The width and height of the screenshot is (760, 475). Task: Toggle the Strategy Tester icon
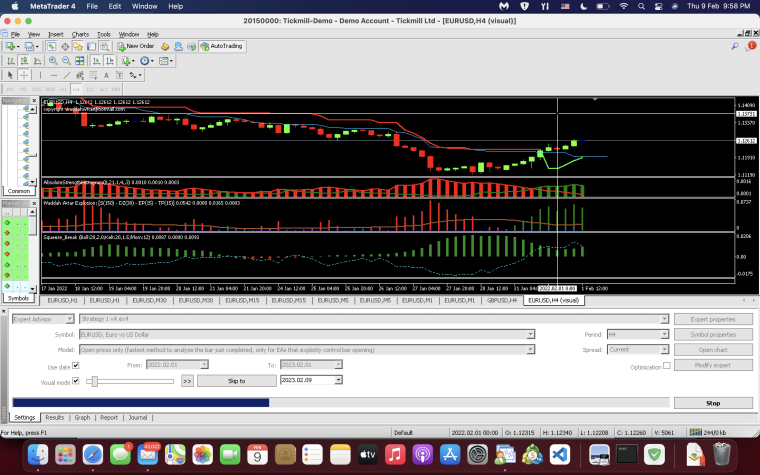click(104, 47)
